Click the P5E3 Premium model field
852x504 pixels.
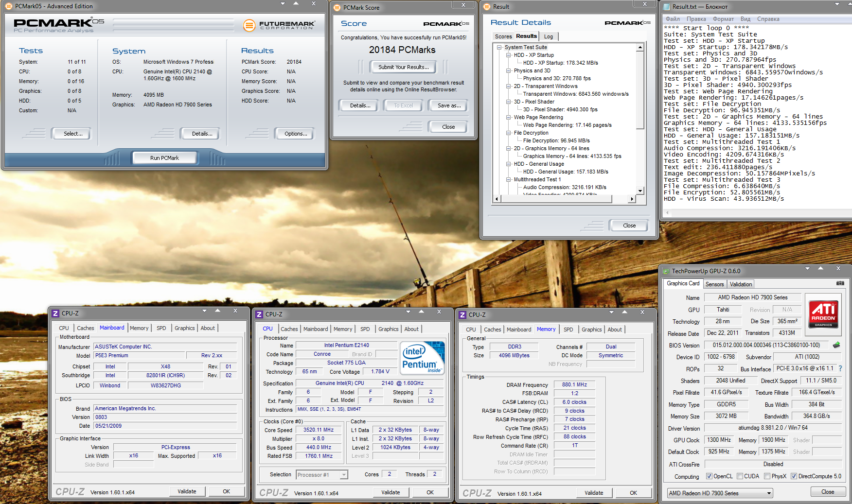[139, 356]
